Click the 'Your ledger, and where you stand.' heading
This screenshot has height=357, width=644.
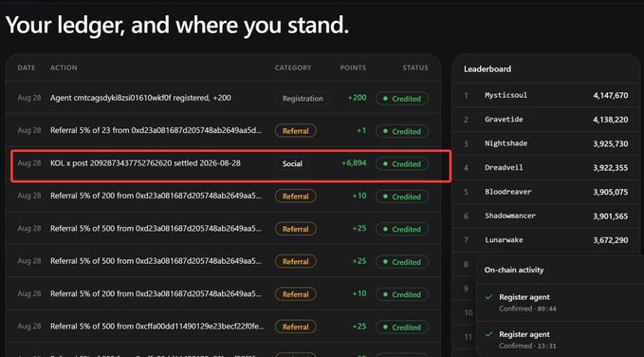pos(177,26)
